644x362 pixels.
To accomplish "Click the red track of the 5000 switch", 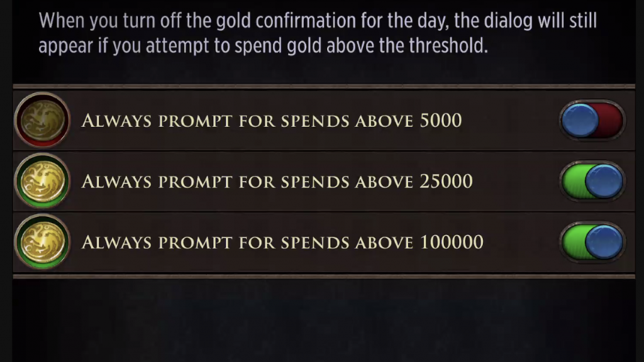I will [x=611, y=120].
